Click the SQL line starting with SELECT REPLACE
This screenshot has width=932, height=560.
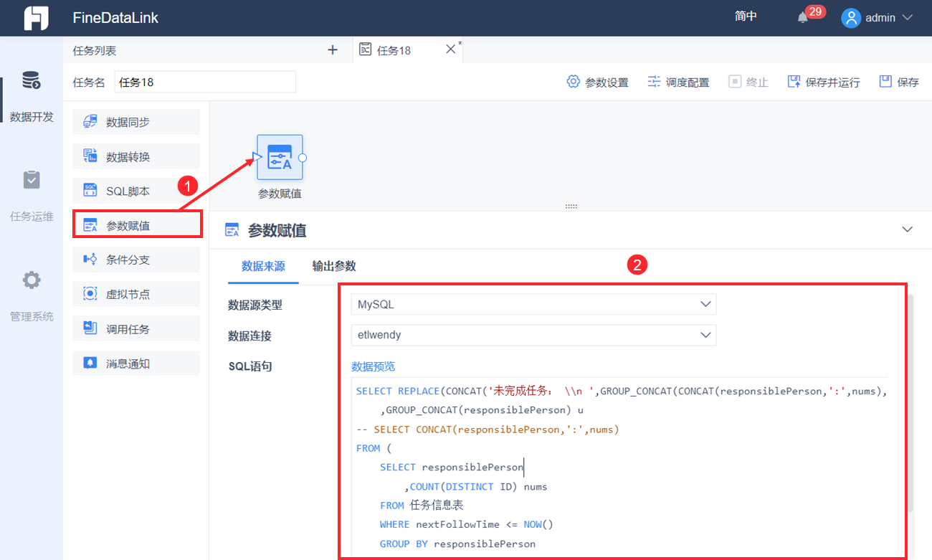click(x=622, y=391)
